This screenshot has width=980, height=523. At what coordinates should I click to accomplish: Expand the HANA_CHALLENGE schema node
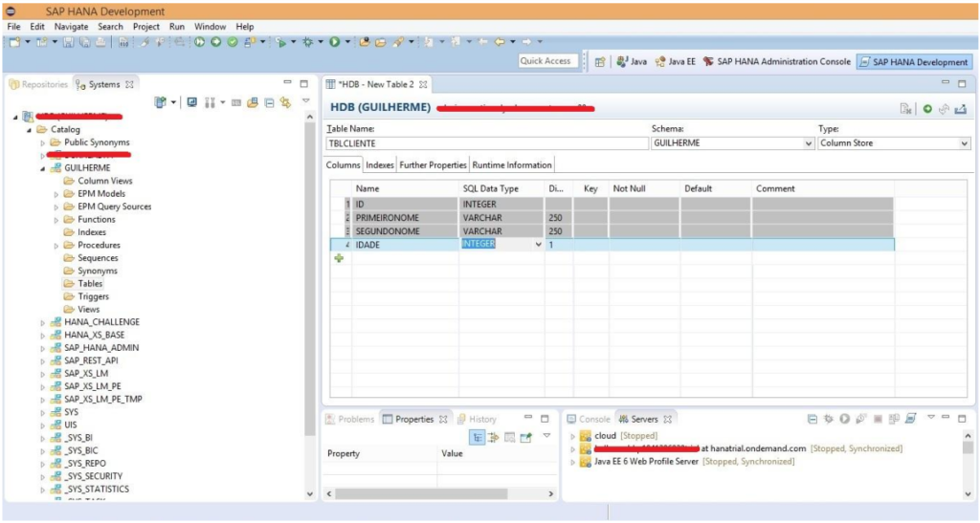tap(43, 322)
